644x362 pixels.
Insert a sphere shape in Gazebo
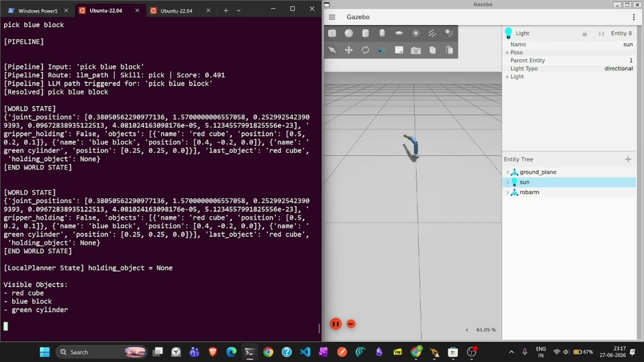coord(349,33)
